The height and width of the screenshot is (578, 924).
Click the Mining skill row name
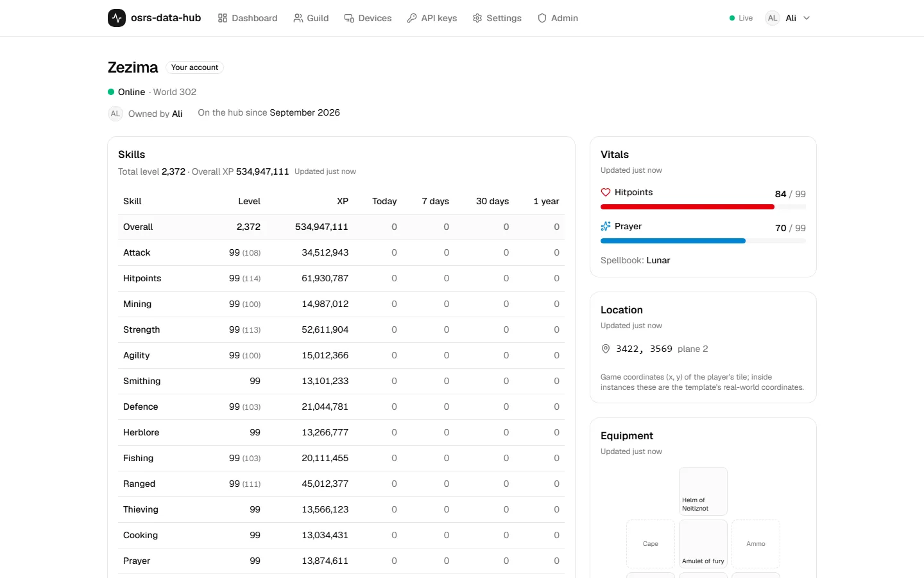[x=137, y=304]
